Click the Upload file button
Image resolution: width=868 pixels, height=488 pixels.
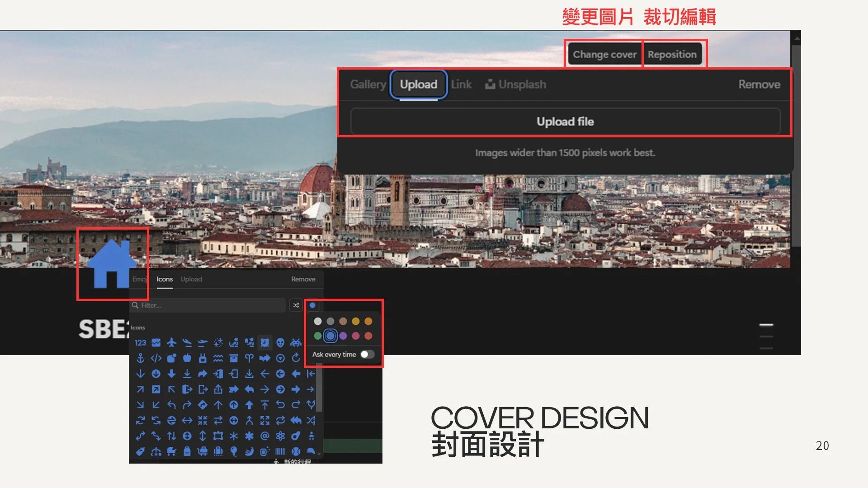coord(565,122)
